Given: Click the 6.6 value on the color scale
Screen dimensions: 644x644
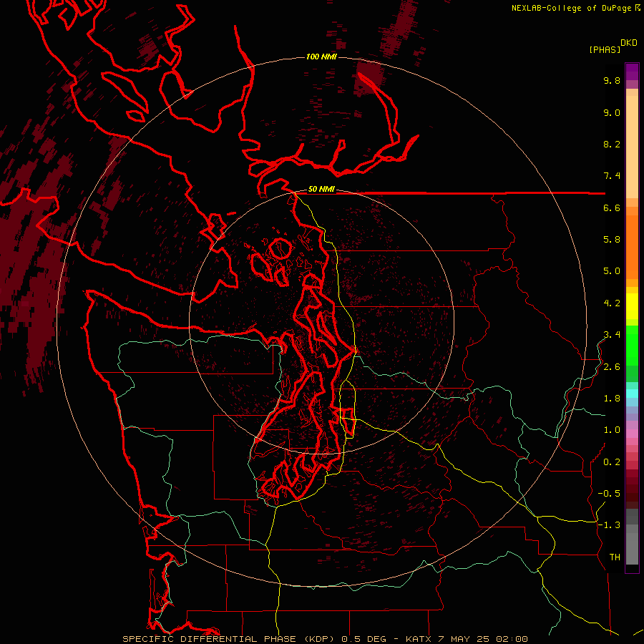Looking at the screenshot, I should tap(612, 208).
